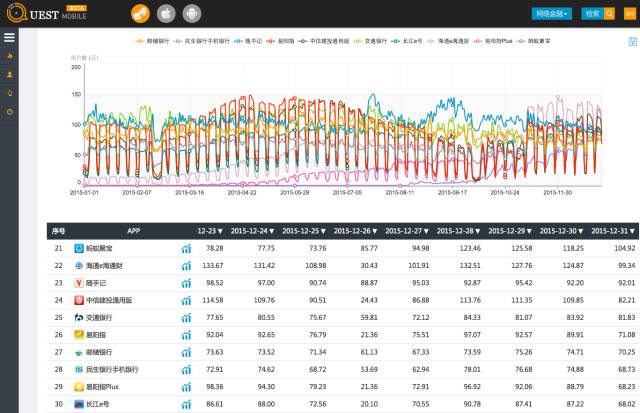
Task: Click the BETA badge beside the logo
Action: coord(76,8)
